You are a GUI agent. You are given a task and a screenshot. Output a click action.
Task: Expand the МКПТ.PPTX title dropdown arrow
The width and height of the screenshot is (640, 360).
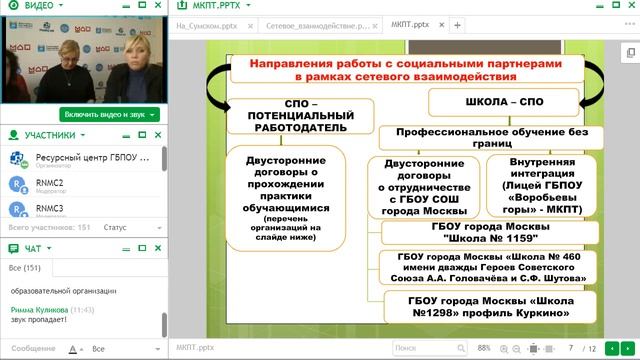(248, 5)
